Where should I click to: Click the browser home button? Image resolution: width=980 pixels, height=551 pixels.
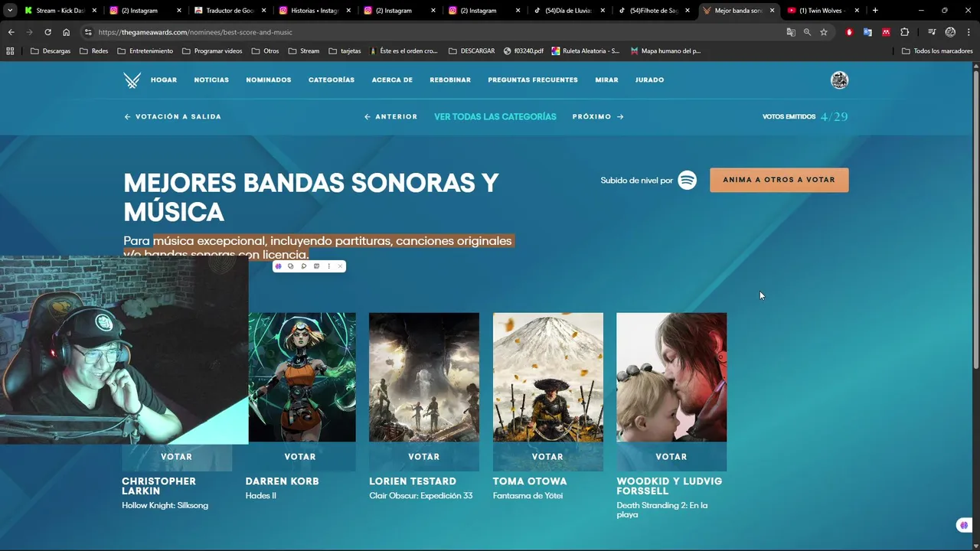point(66,32)
